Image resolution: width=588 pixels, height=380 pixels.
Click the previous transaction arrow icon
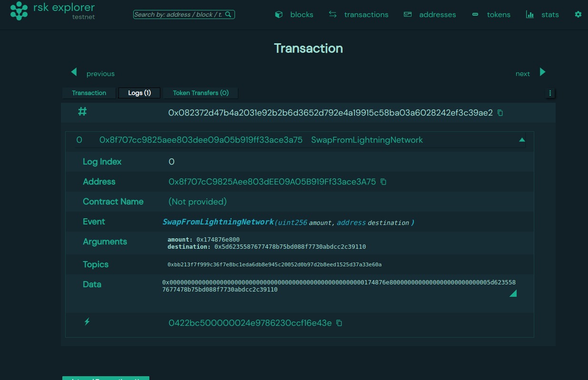coord(74,72)
